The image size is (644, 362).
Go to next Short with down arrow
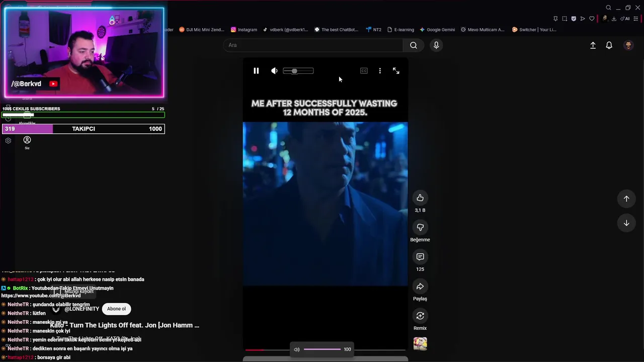pyautogui.click(x=626, y=223)
